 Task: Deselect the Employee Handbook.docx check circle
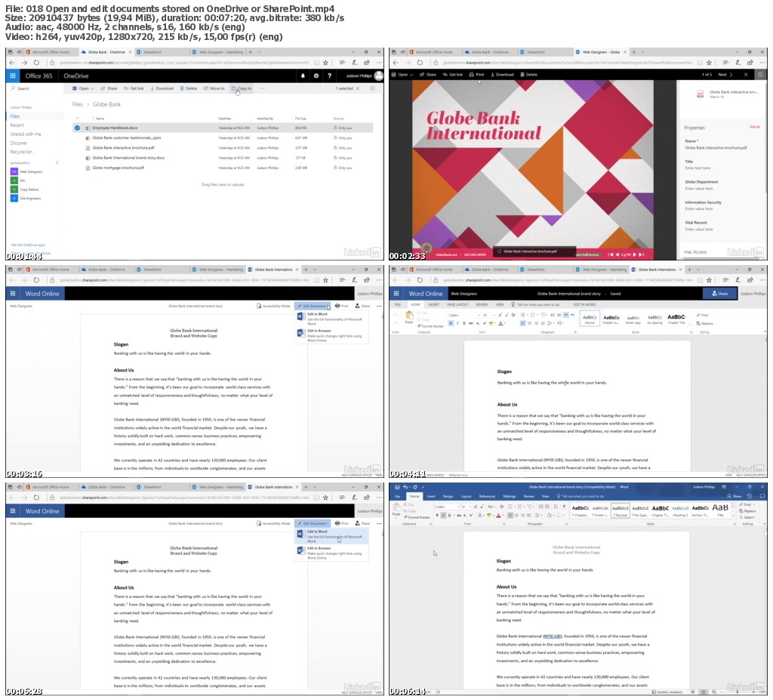coord(78,128)
